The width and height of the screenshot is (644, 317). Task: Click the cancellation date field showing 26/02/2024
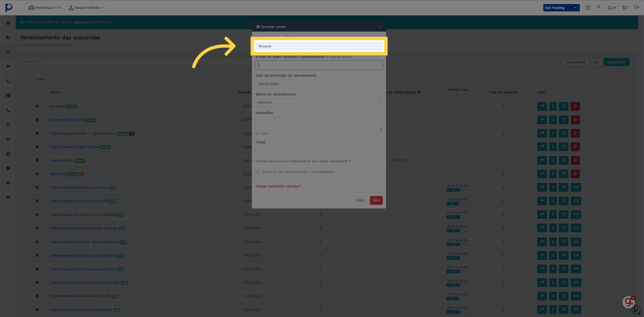(x=319, y=84)
